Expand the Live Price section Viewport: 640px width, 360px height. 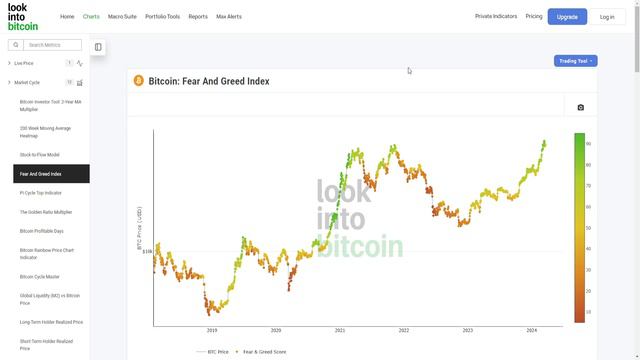[9, 63]
